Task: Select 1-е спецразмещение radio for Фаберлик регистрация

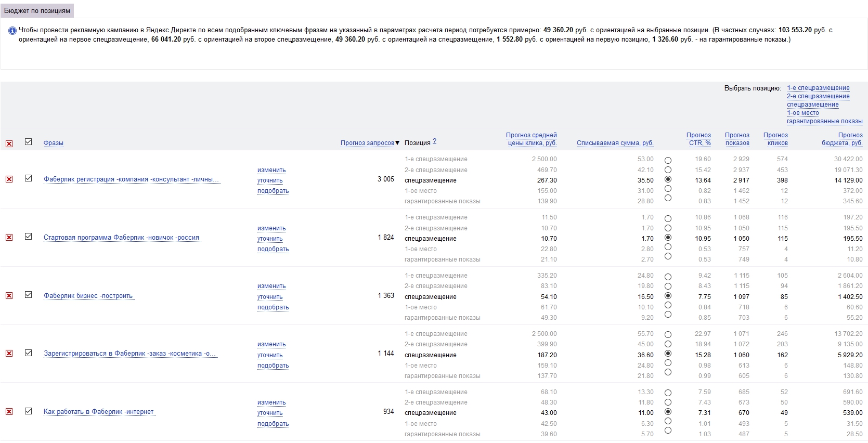Action: 668,160
